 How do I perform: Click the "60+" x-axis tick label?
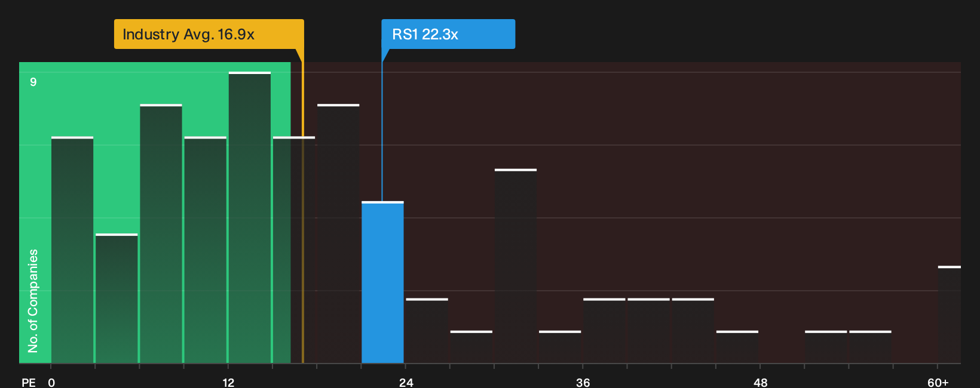coord(938,382)
